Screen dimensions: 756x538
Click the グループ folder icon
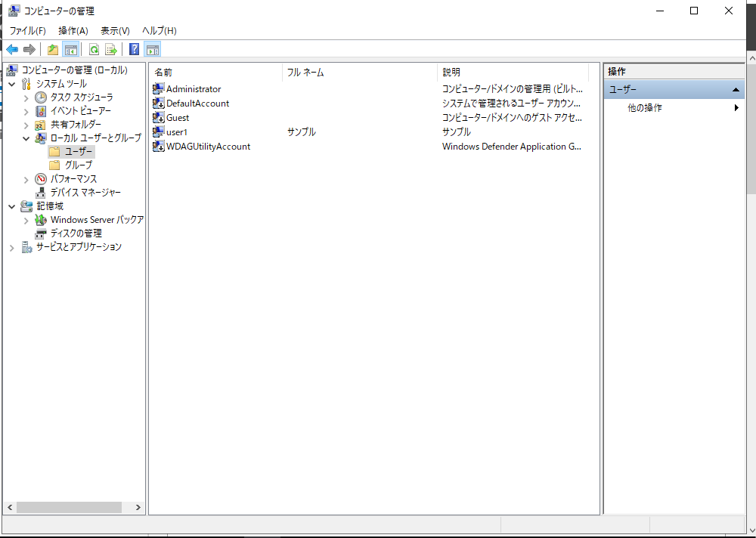click(x=55, y=165)
